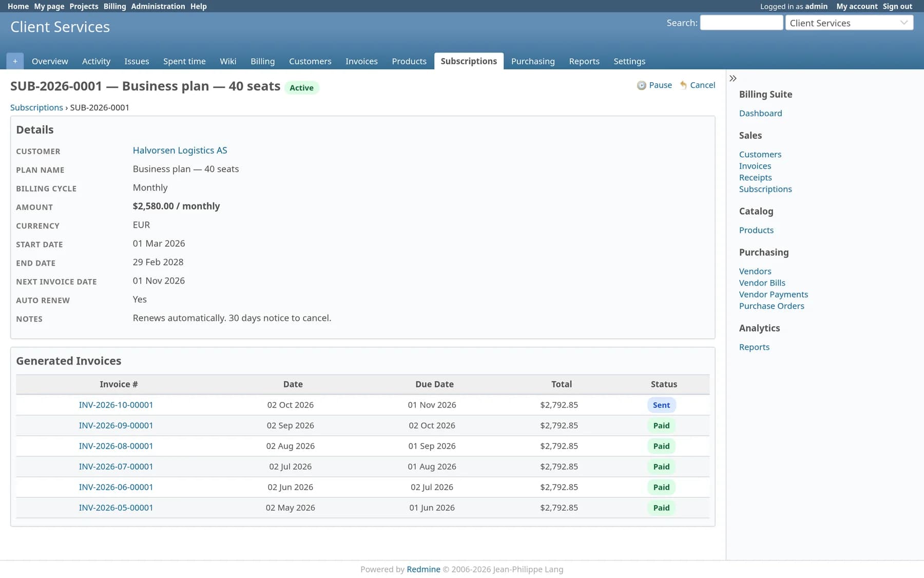Open invoice INV-2026-05-00001
The height and width of the screenshot is (578, 924).
click(116, 508)
